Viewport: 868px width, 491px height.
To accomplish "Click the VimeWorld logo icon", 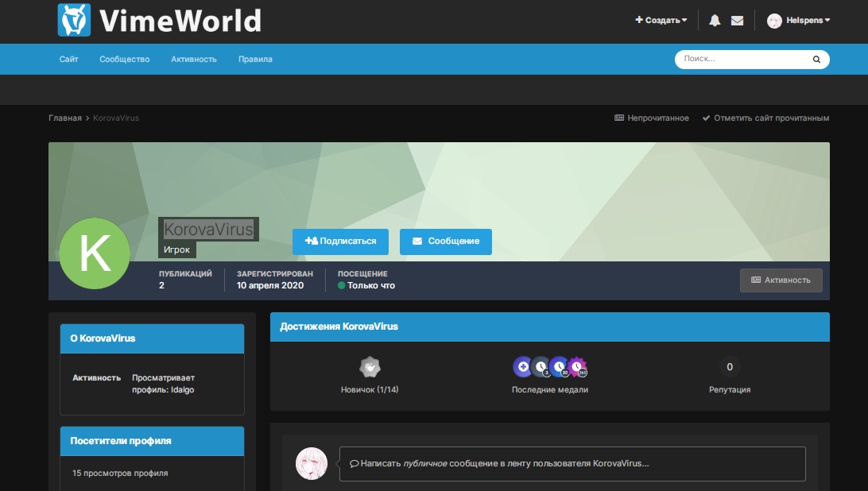I will coord(75,21).
